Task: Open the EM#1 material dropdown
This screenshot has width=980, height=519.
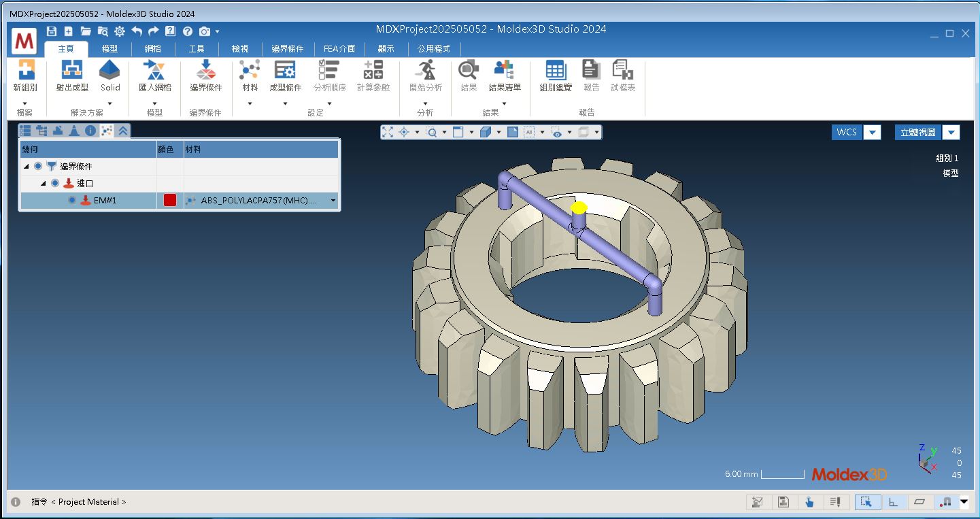Action: tap(333, 201)
